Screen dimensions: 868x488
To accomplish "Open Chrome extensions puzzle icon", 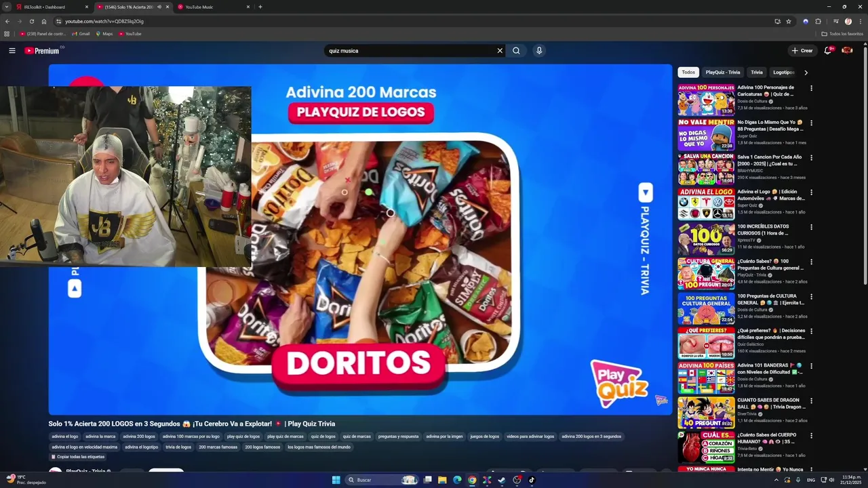I will point(818,22).
